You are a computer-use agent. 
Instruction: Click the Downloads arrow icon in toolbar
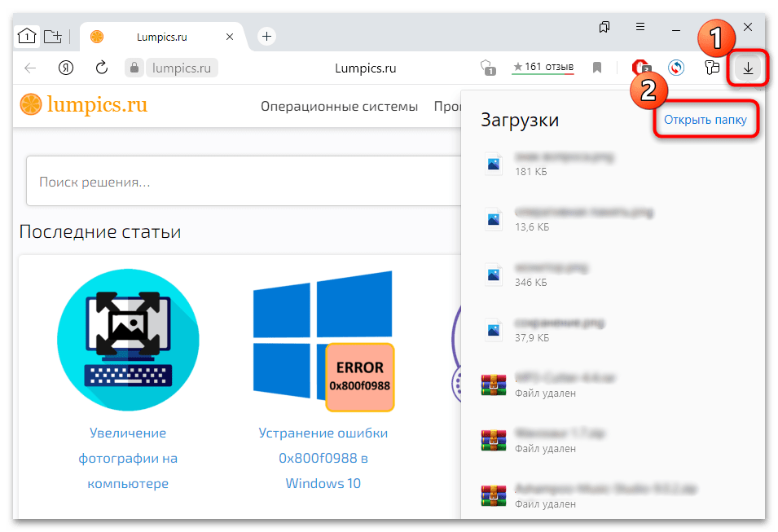[747, 68]
